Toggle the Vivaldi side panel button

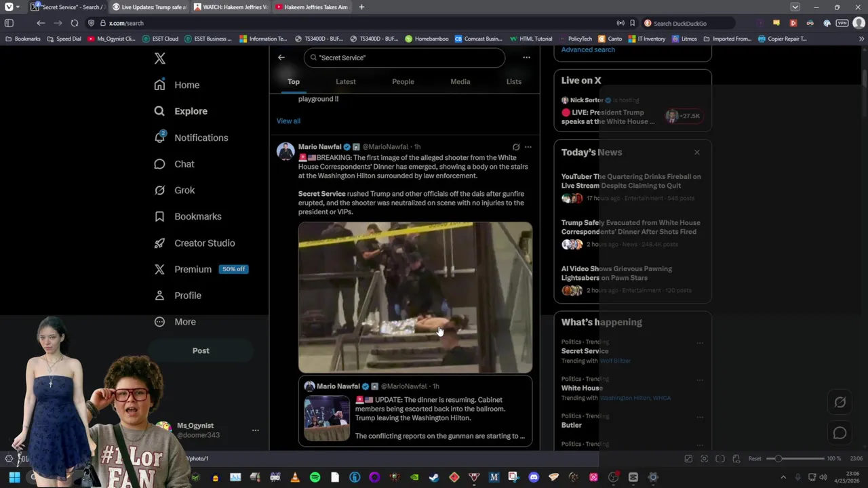coord(9,23)
